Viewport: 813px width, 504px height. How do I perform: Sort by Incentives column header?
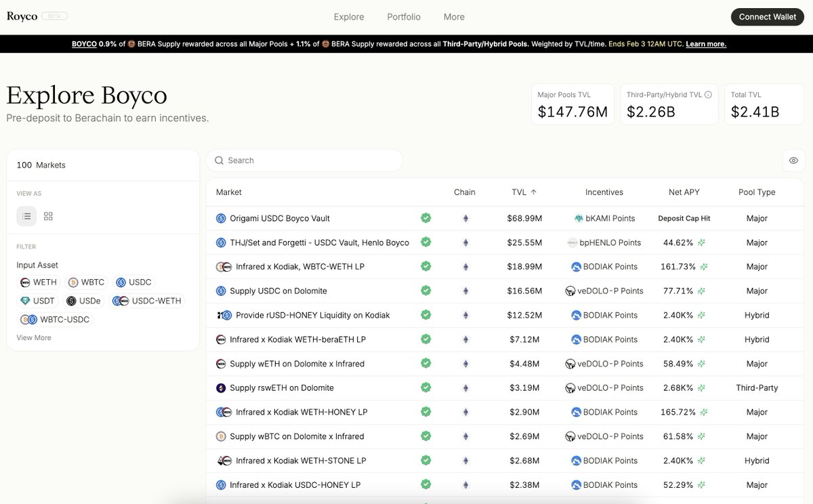604,192
